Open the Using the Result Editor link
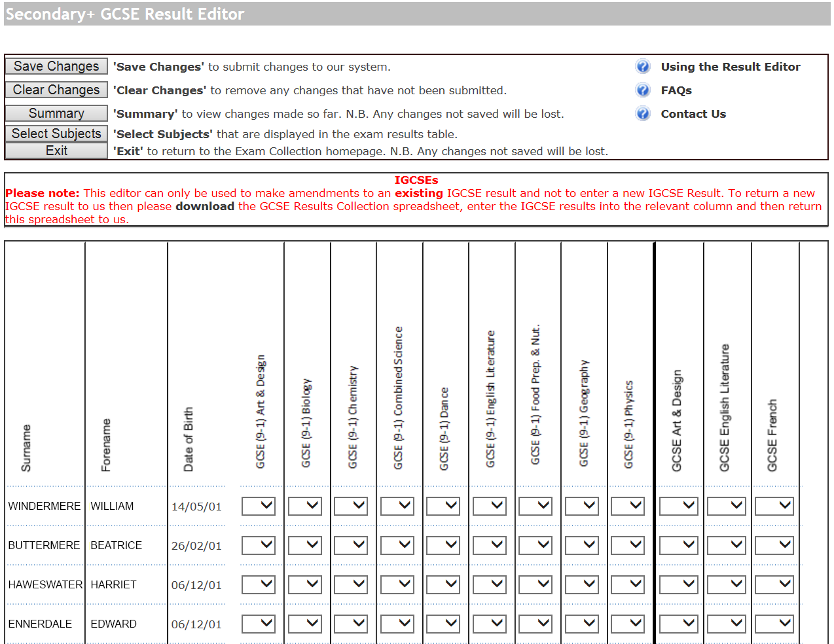This screenshot has height=644, width=834. click(x=730, y=67)
